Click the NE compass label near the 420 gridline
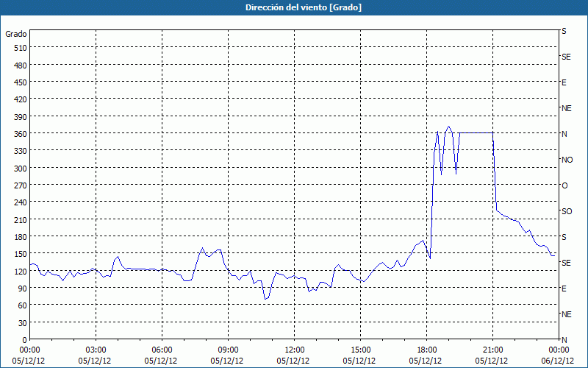The width and height of the screenshot is (588, 368). pos(567,108)
